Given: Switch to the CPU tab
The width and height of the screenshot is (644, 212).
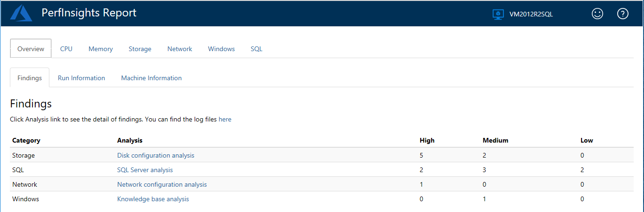Looking at the screenshot, I should (x=66, y=49).
